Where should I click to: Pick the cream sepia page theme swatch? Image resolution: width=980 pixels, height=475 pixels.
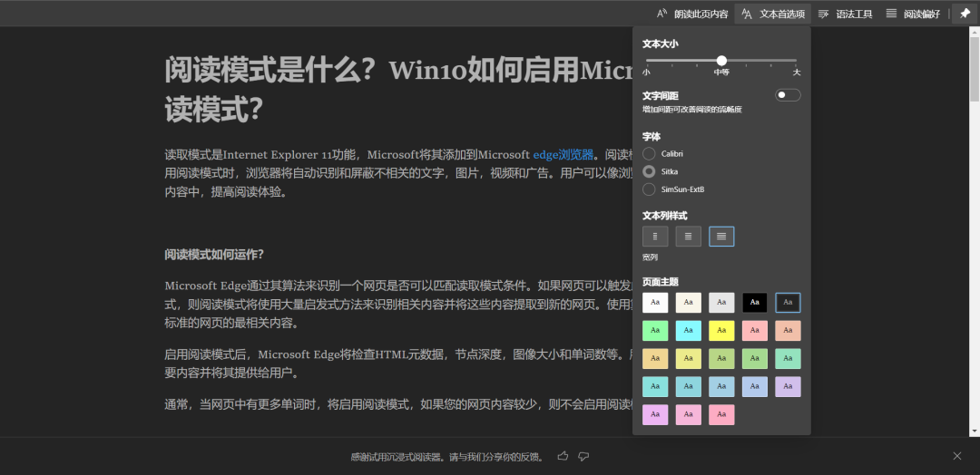(x=688, y=303)
